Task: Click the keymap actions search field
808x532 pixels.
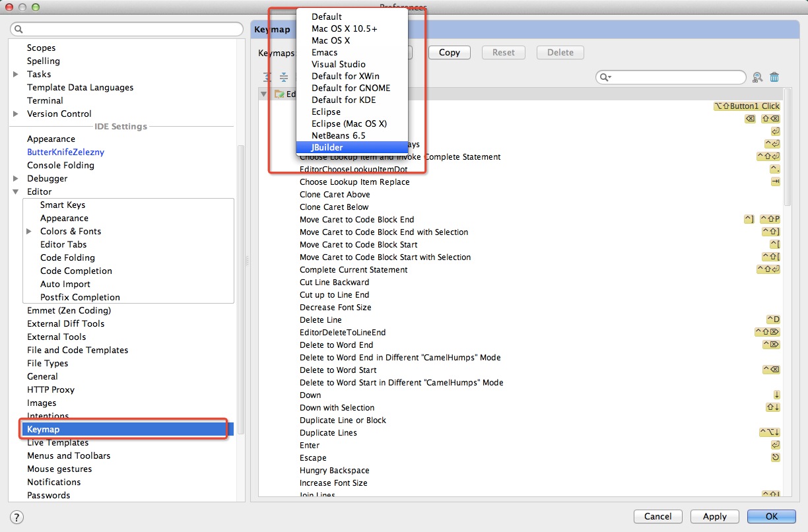Action: pyautogui.click(x=671, y=77)
